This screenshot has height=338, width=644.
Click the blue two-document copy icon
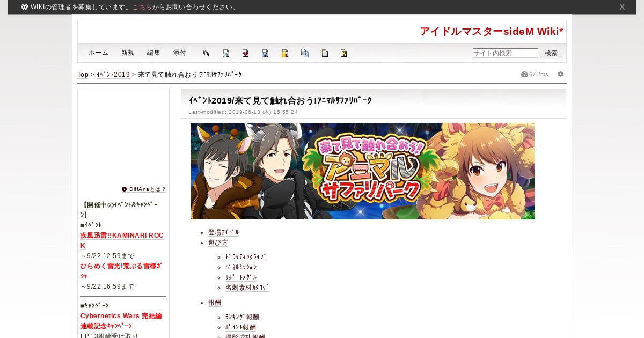(x=305, y=53)
